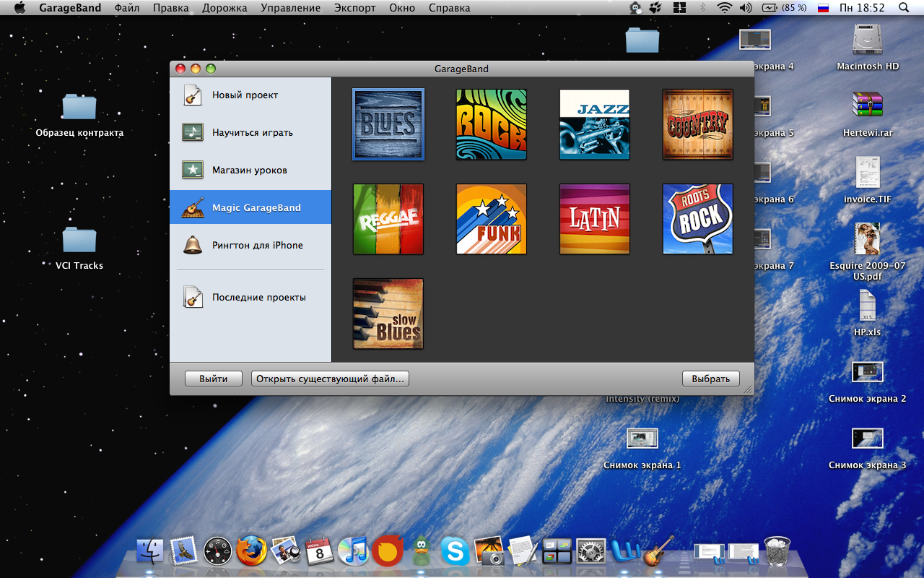Click the Wi-Fi status icon
This screenshot has height=578, width=924.
[x=725, y=8]
